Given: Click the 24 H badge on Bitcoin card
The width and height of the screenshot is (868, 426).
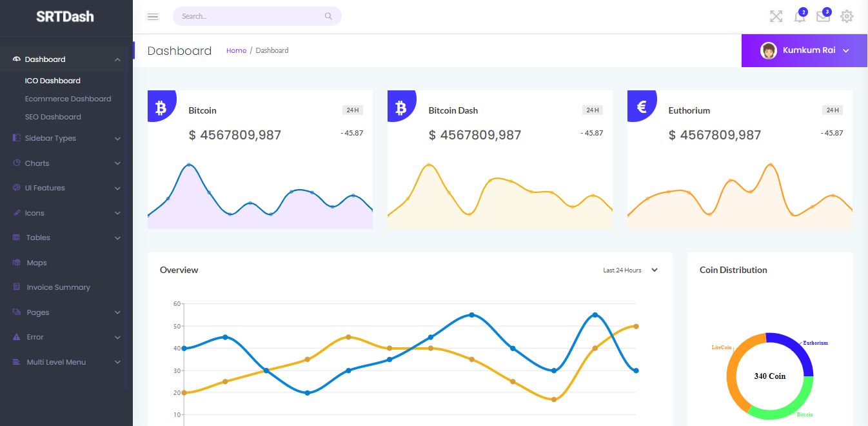Looking at the screenshot, I should pos(353,110).
